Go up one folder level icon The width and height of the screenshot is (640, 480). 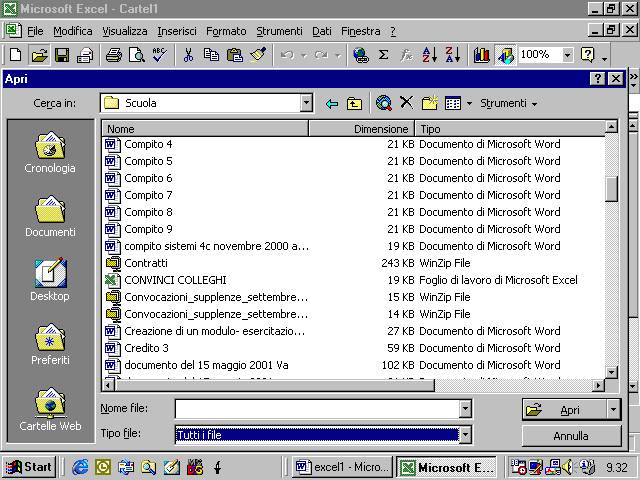(354, 104)
